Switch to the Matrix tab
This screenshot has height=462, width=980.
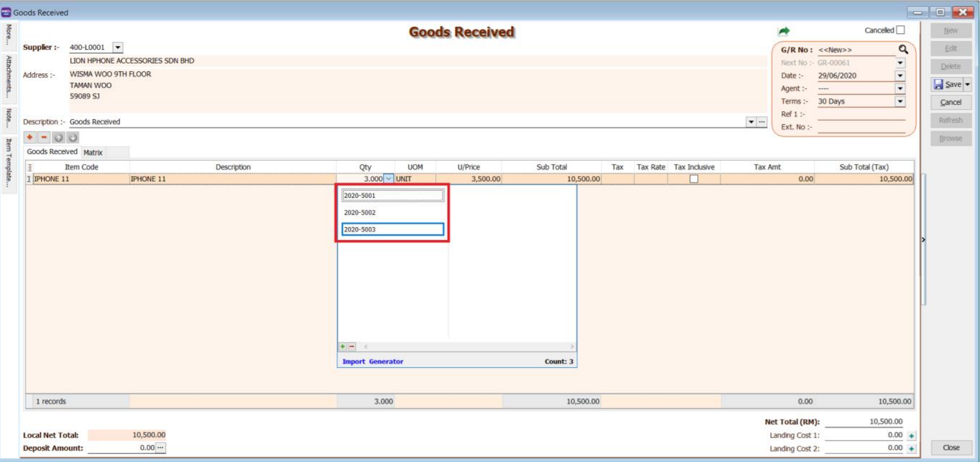[x=93, y=152]
